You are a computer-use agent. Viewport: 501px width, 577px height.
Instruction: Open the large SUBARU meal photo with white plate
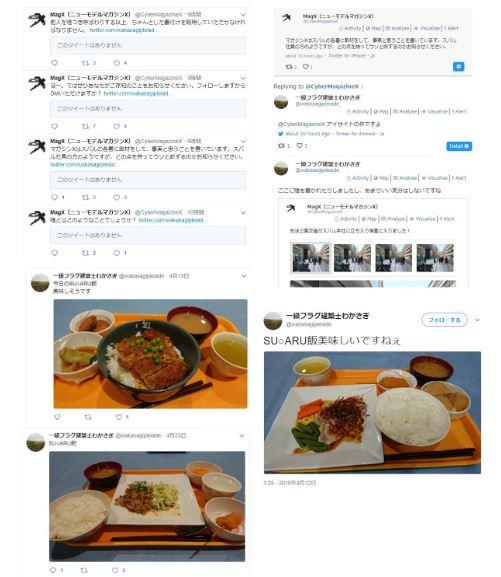tap(372, 413)
